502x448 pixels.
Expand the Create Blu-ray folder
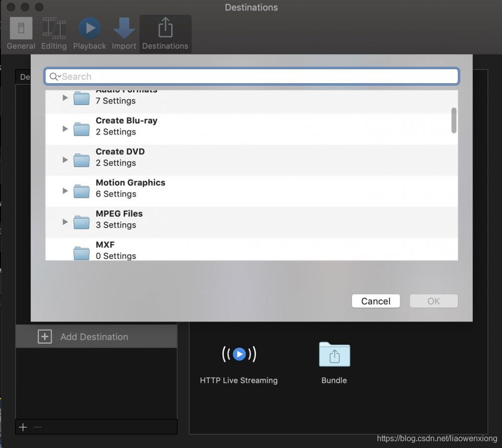[65, 128]
